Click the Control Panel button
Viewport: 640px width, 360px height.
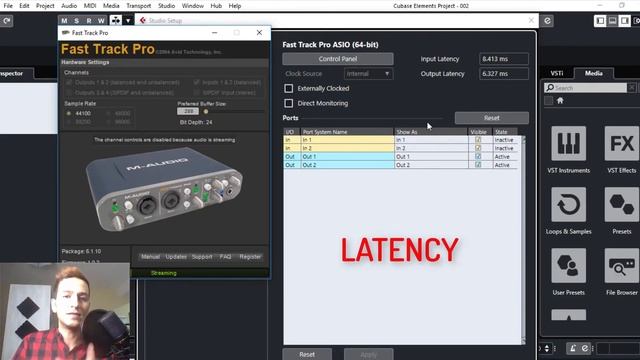(x=338, y=59)
